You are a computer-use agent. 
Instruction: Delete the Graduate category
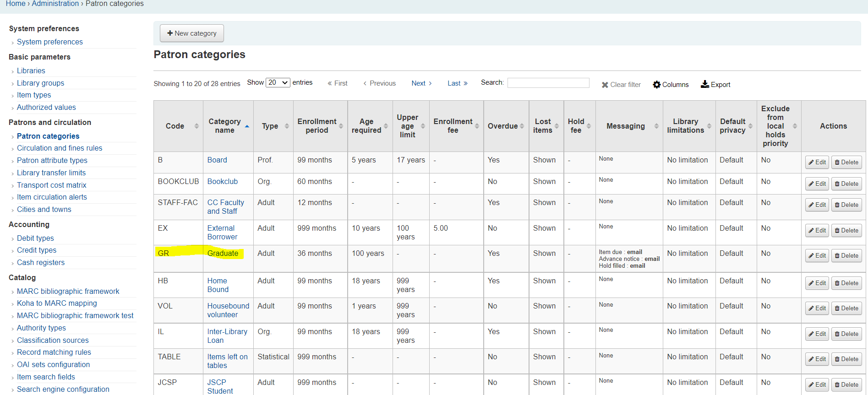[x=846, y=256]
